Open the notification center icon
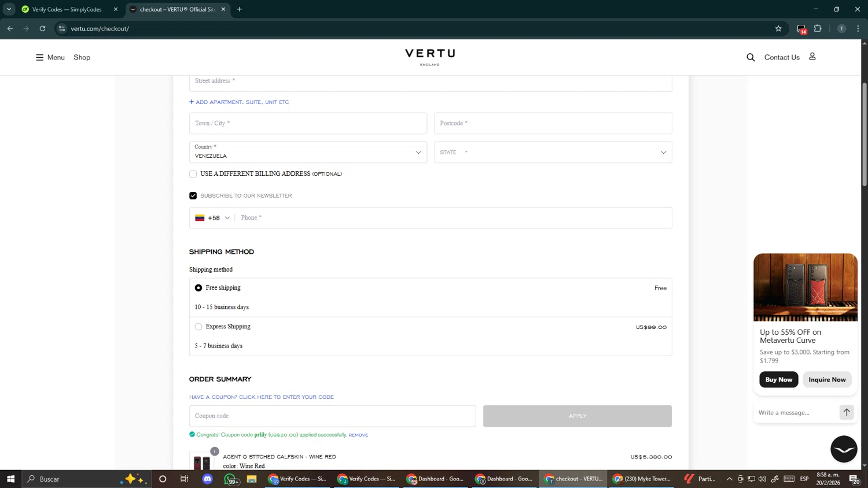 click(854, 479)
